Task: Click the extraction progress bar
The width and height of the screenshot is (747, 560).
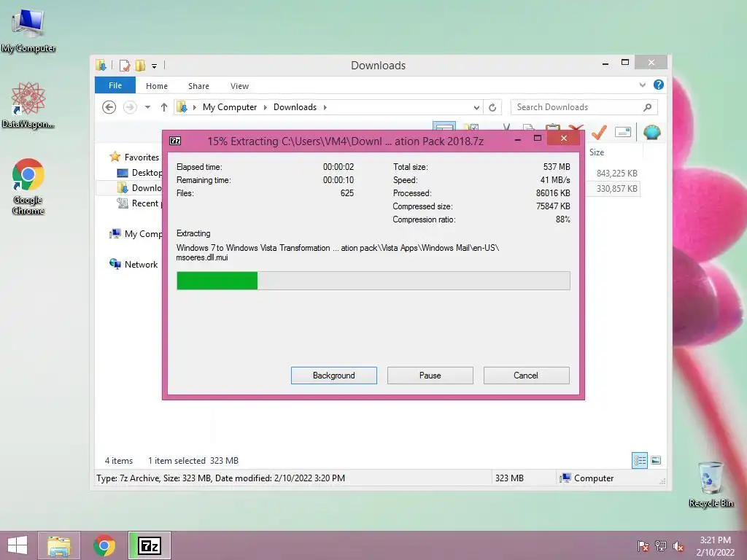Action: tap(373, 281)
